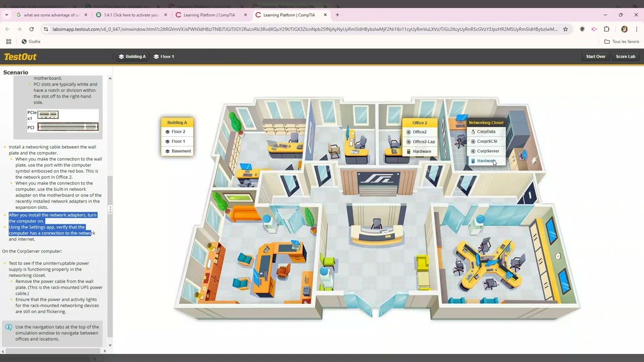Click the Windows icon beside Office2-Lap
The image size is (644, 362).
(x=409, y=142)
